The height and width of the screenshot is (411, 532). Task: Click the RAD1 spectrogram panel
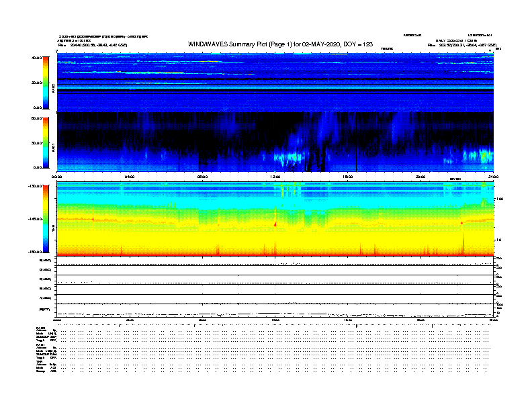(275, 142)
